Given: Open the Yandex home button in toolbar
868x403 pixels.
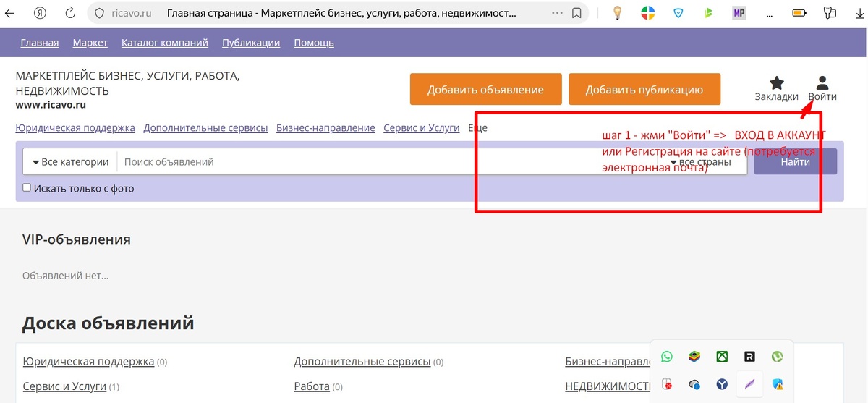Looking at the screenshot, I should [x=41, y=12].
